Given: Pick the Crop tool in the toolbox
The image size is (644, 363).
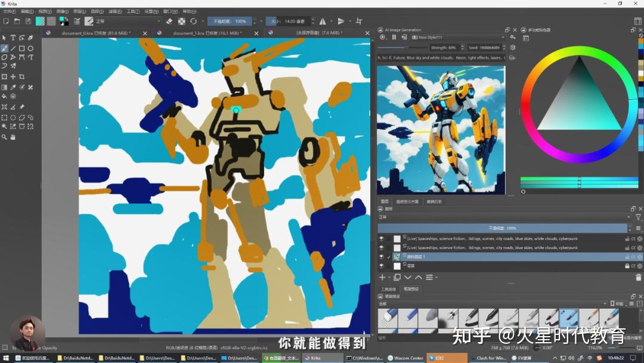Looking at the screenshot, I should [21, 77].
